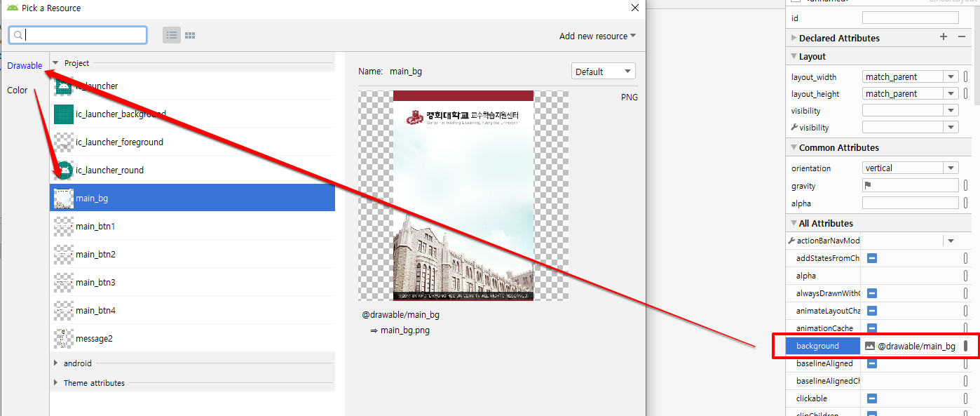Toggle the clickable checkbox

[x=872, y=398]
